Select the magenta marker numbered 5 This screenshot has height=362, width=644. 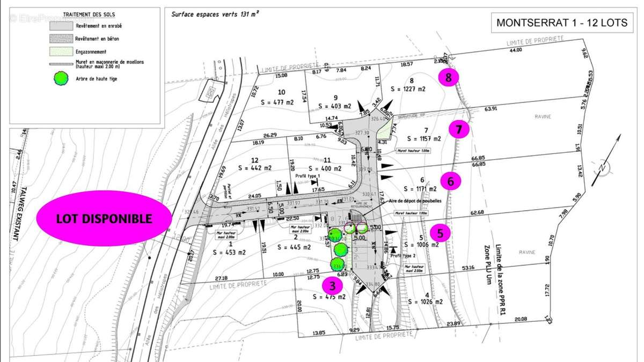point(440,233)
